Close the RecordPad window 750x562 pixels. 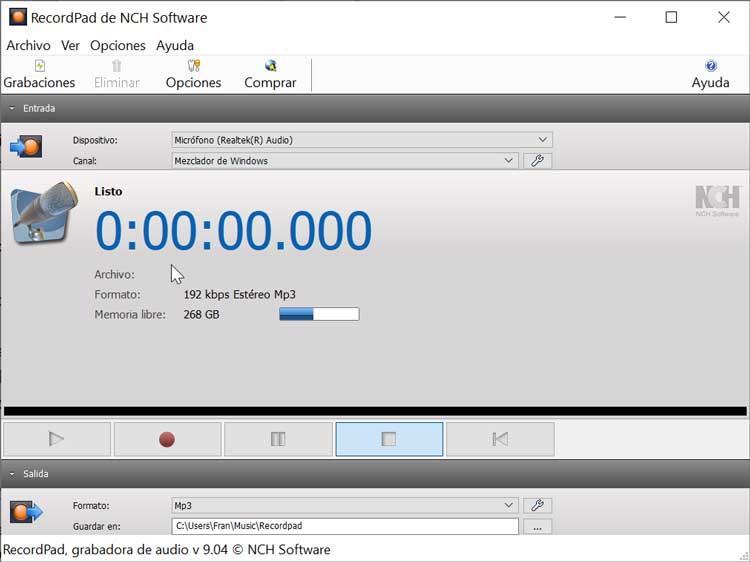point(724,17)
